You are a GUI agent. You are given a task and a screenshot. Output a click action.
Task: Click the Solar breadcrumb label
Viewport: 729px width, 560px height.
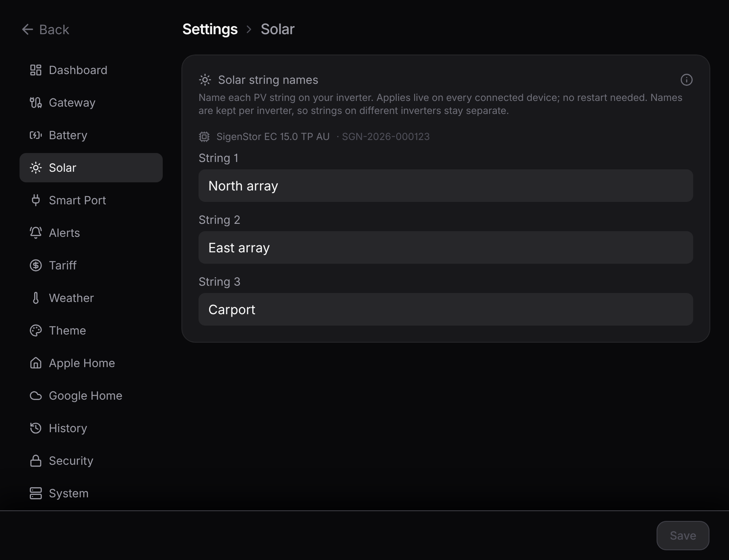(x=277, y=29)
